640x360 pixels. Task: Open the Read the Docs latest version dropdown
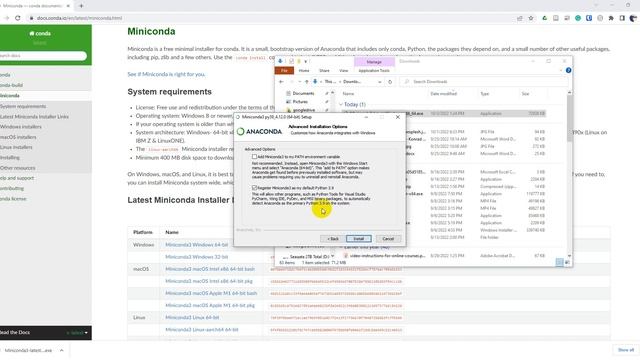[x=77, y=333]
